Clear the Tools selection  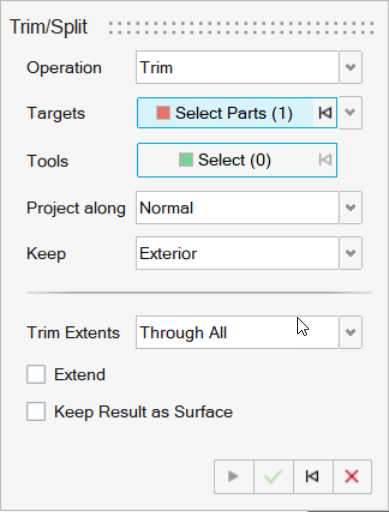point(325,160)
